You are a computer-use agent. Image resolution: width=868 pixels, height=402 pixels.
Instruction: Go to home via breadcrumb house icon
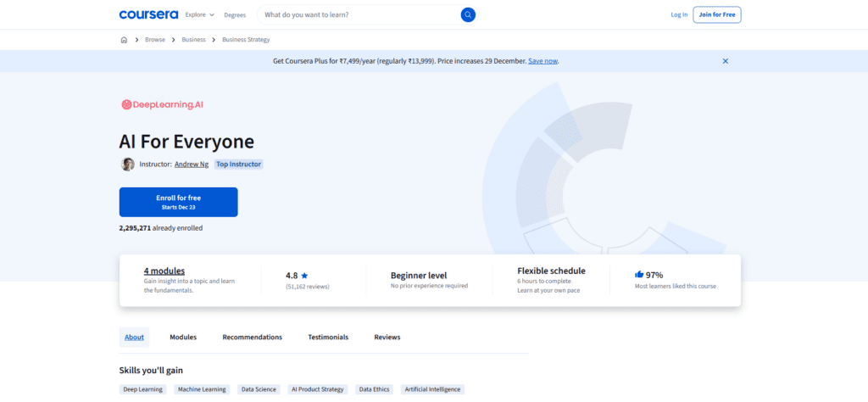point(124,40)
